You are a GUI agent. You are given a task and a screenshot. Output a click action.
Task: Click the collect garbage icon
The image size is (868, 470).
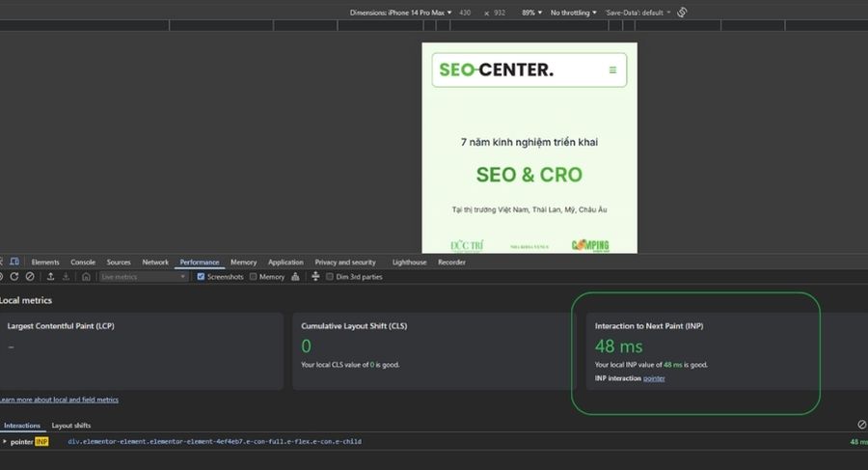pos(296,277)
